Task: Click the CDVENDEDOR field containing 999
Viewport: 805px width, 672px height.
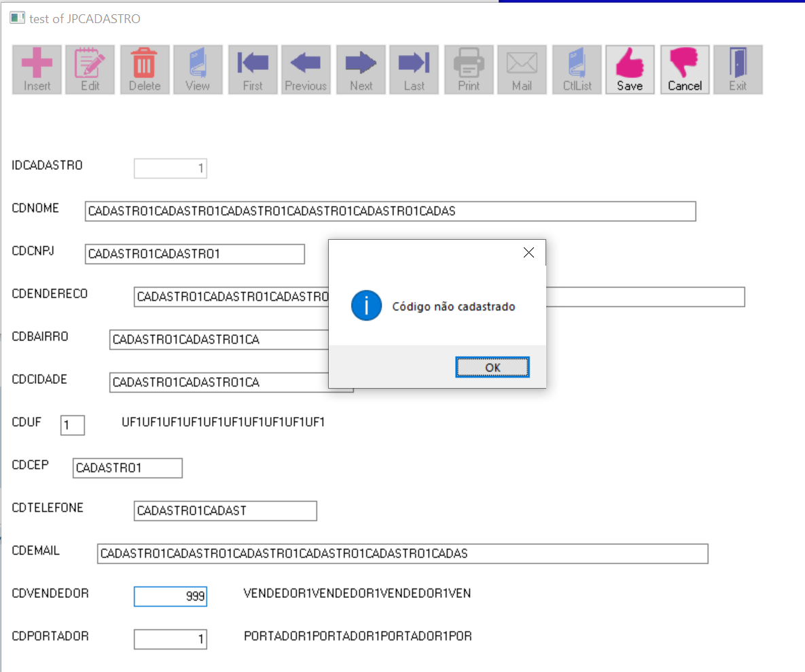Action: pos(171,597)
